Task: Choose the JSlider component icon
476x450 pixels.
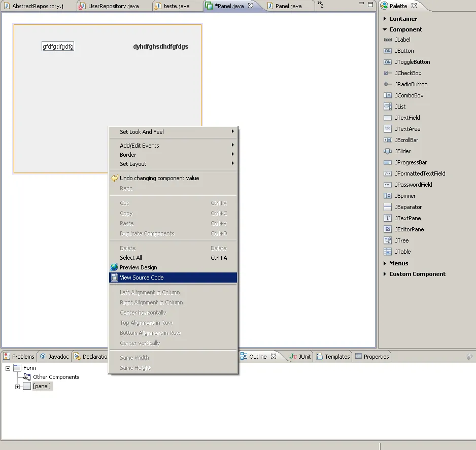Action: pos(388,151)
